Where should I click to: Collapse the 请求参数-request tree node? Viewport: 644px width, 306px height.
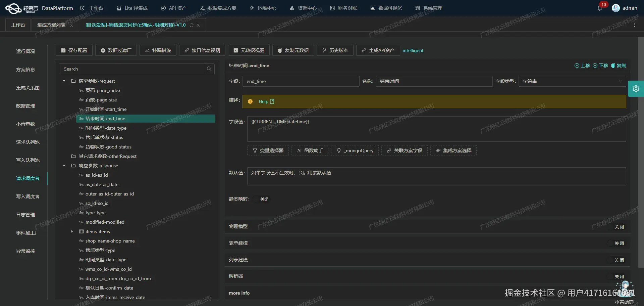[64, 81]
